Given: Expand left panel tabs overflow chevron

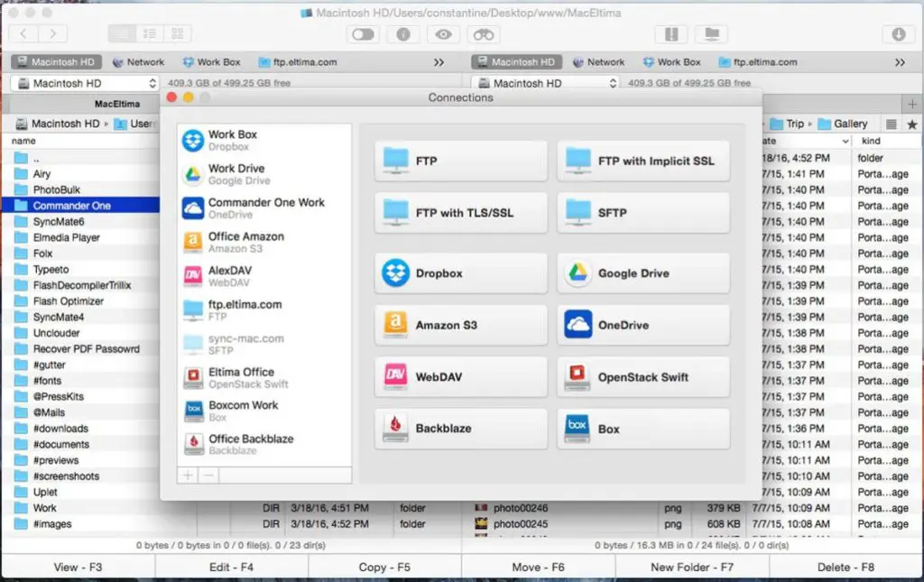Looking at the screenshot, I should click(439, 62).
